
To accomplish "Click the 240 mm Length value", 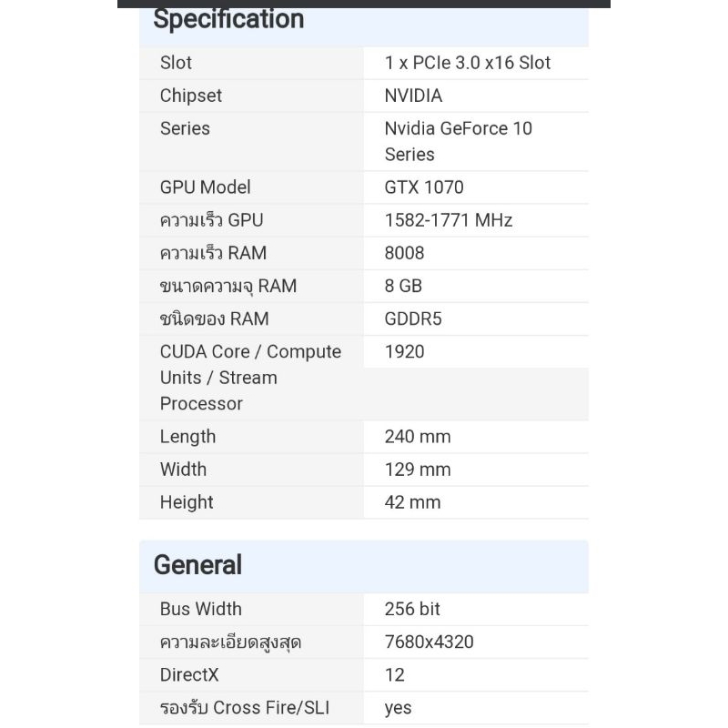I will tap(418, 437).
